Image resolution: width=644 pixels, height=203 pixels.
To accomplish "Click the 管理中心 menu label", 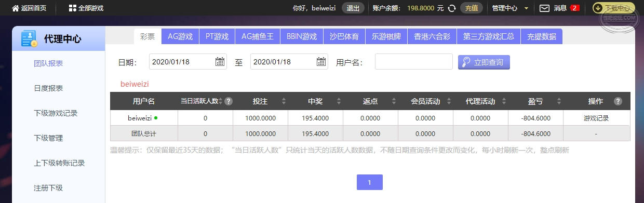I will pyautogui.click(x=504, y=8).
